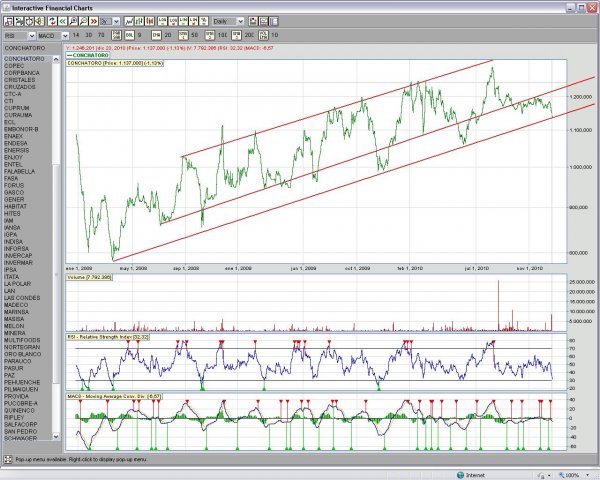This screenshot has height=480, width=600.
Task: Click the zoom out magnifier icon
Action: coord(84,20)
